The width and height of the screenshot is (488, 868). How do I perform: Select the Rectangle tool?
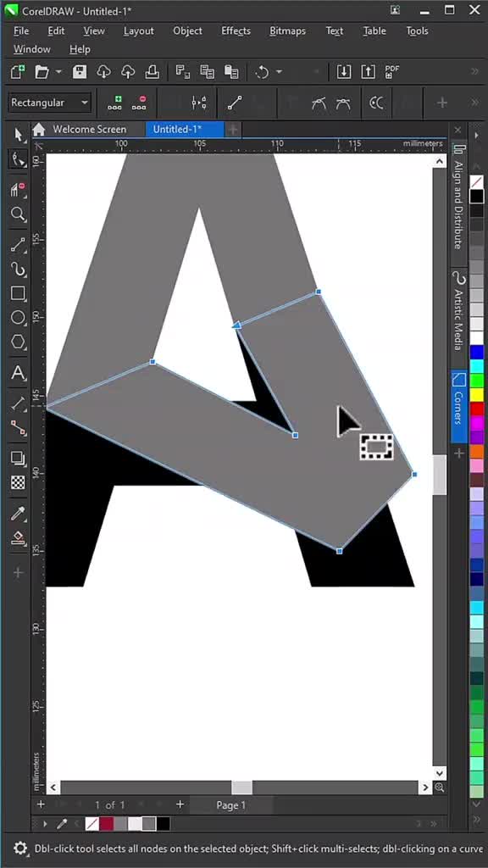coord(19,293)
